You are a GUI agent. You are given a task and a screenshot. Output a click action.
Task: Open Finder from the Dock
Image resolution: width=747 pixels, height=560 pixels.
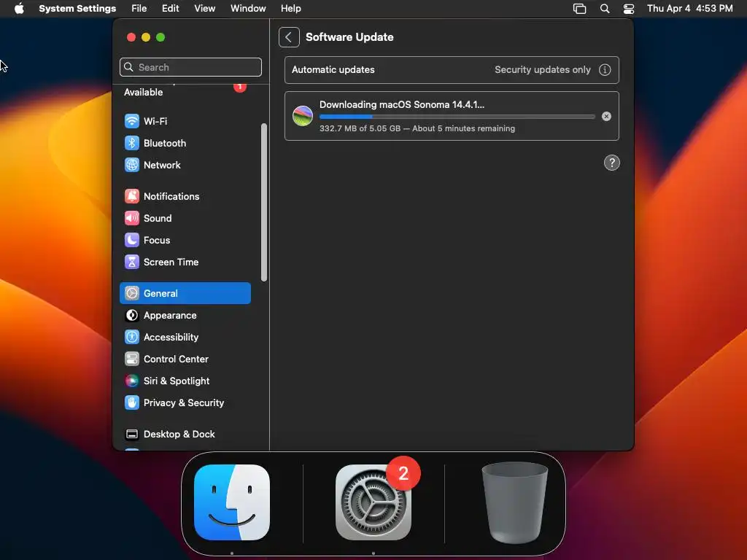(x=232, y=502)
